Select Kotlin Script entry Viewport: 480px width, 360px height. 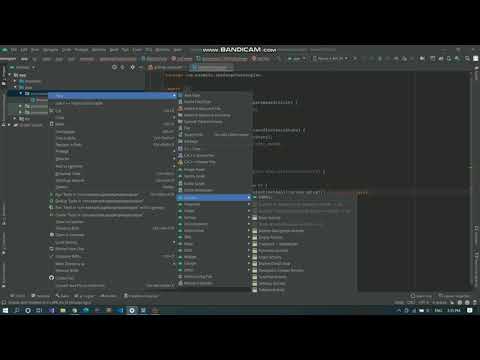pyautogui.click(x=194, y=184)
